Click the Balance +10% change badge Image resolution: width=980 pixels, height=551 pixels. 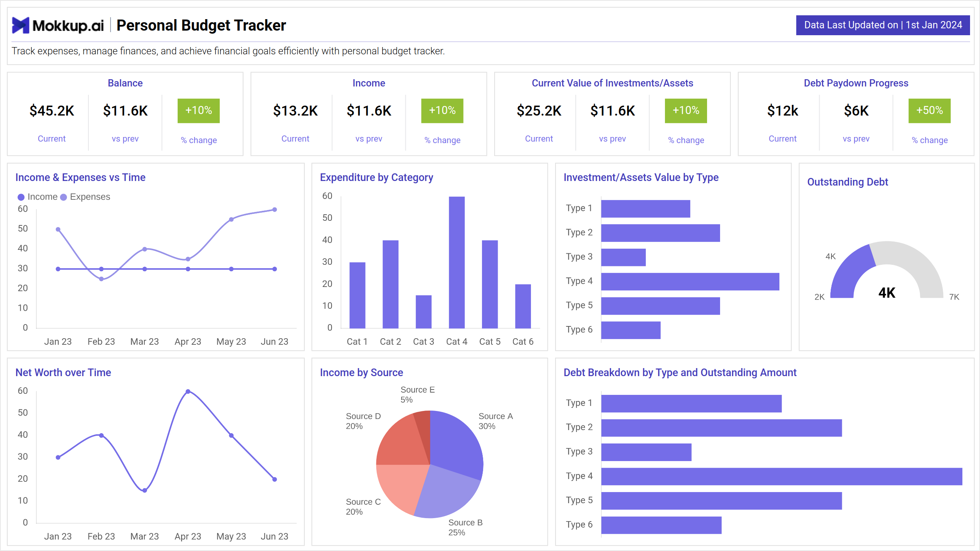tap(199, 111)
